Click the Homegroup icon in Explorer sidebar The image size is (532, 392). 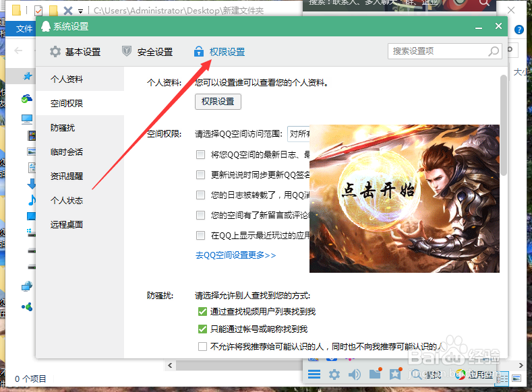(27, 307)
